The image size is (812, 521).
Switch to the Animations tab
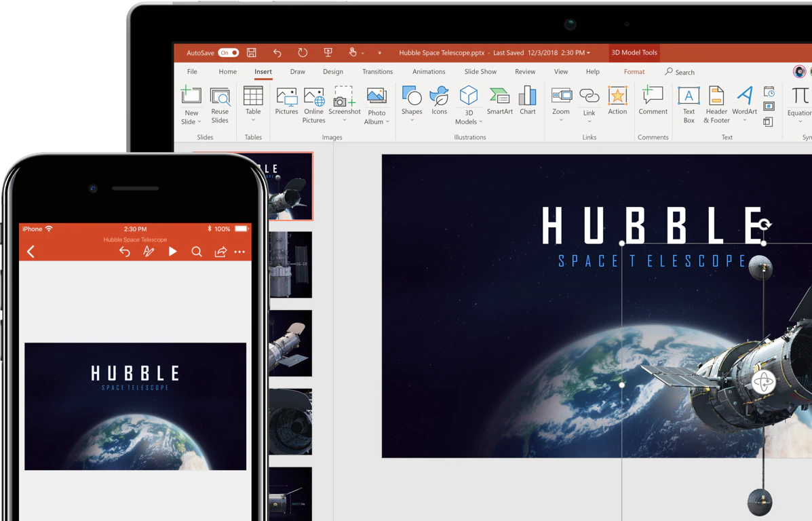tap(429, 71)
